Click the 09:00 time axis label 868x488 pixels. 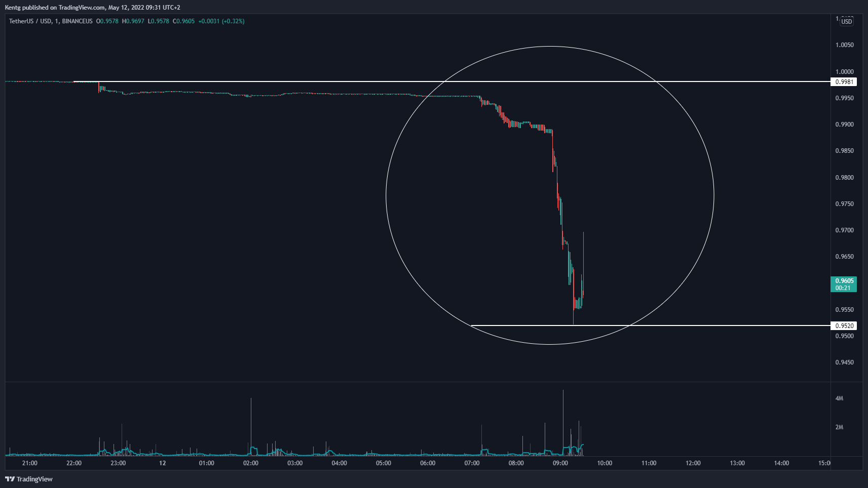point(560,463)
